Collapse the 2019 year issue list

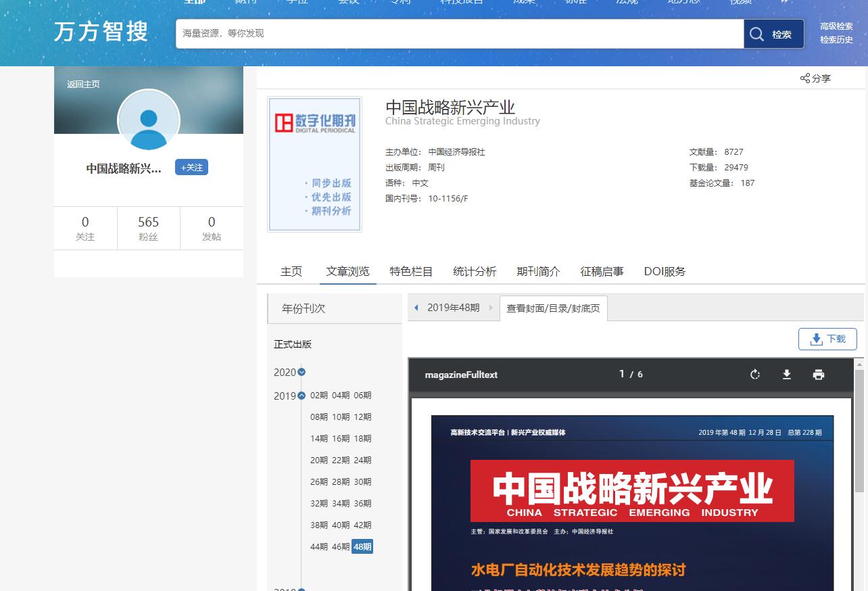302,396
